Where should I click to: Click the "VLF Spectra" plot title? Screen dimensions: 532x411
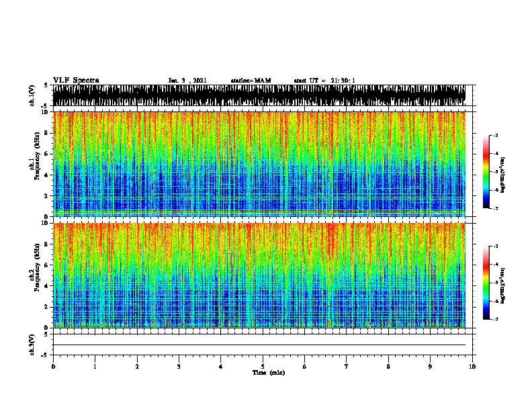coord(76,81)
